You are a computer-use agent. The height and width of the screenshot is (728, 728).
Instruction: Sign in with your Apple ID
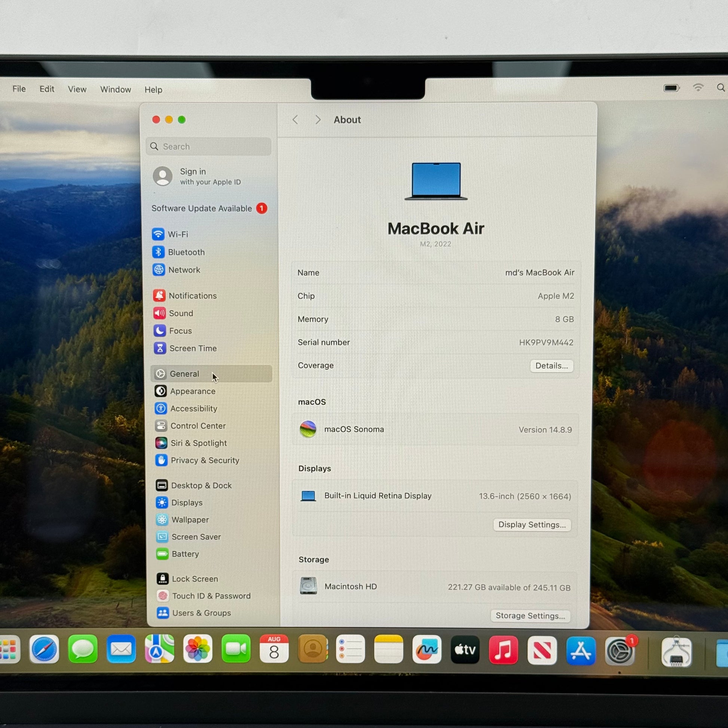(197, 176)
